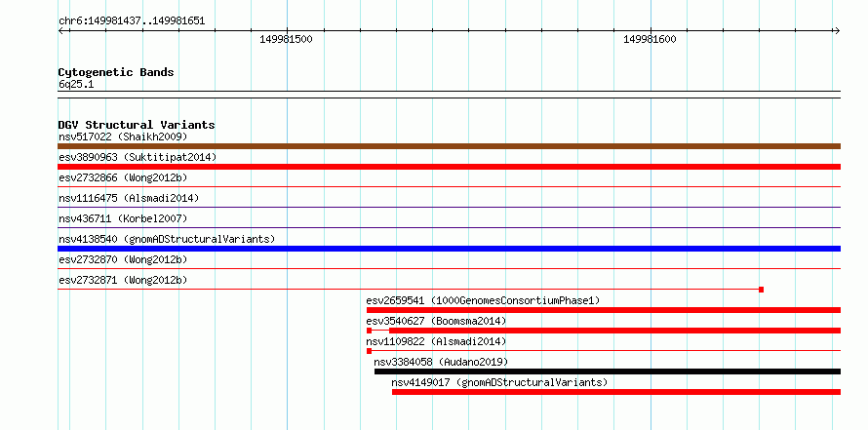Viewport: 868px width, 430px height.
Task: Click the nsv3384058 (Audano2019) label
Action: (441, 362)
